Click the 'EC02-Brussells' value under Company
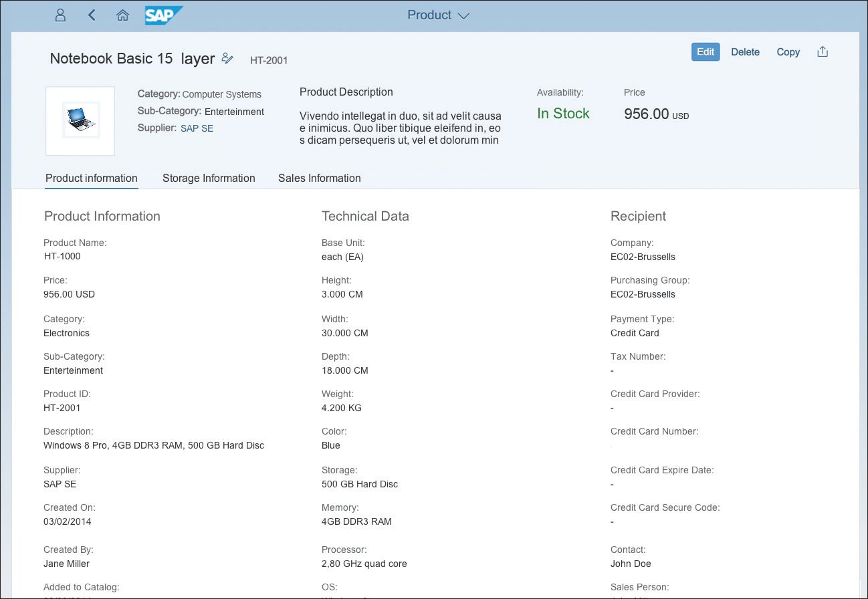Image resolution: width=868 pixels, height=599 pixels. pyautogui.click(x=643, y=257)
